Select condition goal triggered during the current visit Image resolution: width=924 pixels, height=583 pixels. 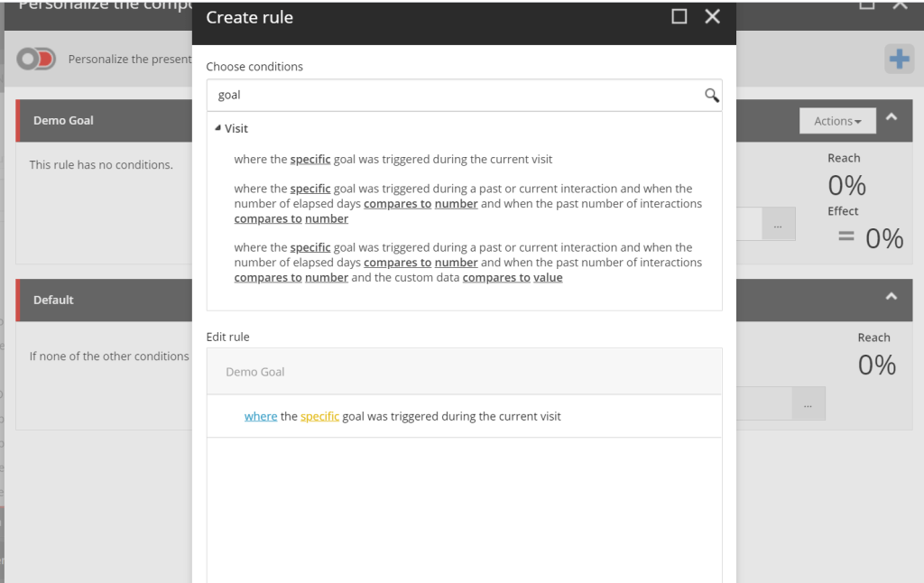click(x=393, y=159)
